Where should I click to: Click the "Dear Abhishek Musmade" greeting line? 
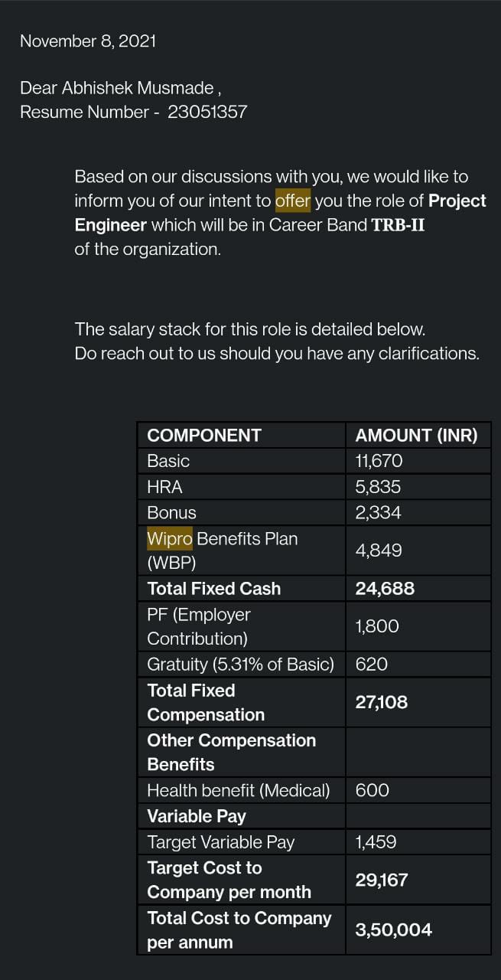[x=121, y=88]
